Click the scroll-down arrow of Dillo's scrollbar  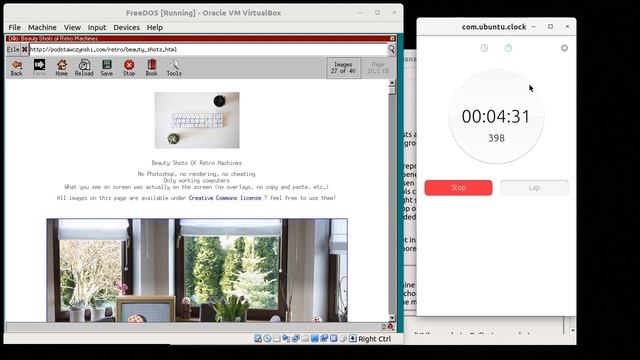[392, 318]
